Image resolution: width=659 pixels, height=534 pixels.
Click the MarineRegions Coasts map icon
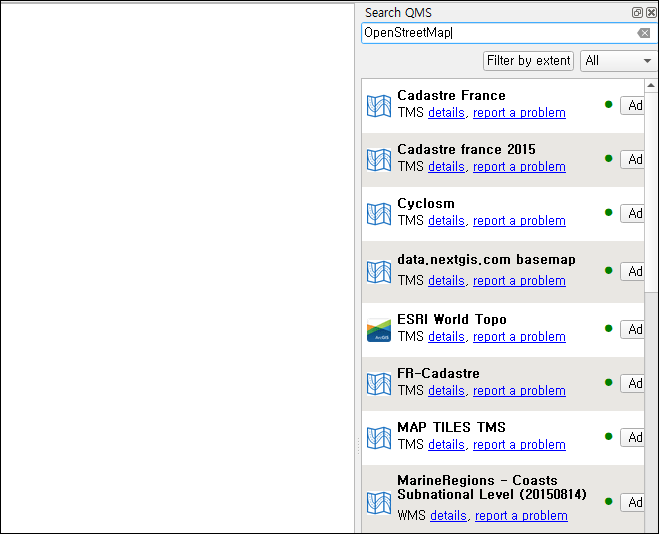(x=379, y=502)
